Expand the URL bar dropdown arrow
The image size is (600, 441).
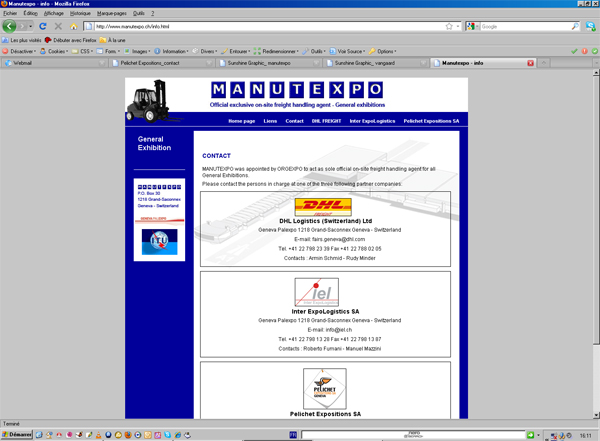click(x=458, y=26)
